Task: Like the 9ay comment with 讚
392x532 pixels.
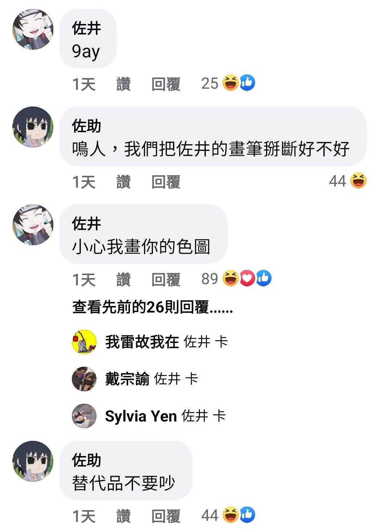Action: tap(123, 84)
